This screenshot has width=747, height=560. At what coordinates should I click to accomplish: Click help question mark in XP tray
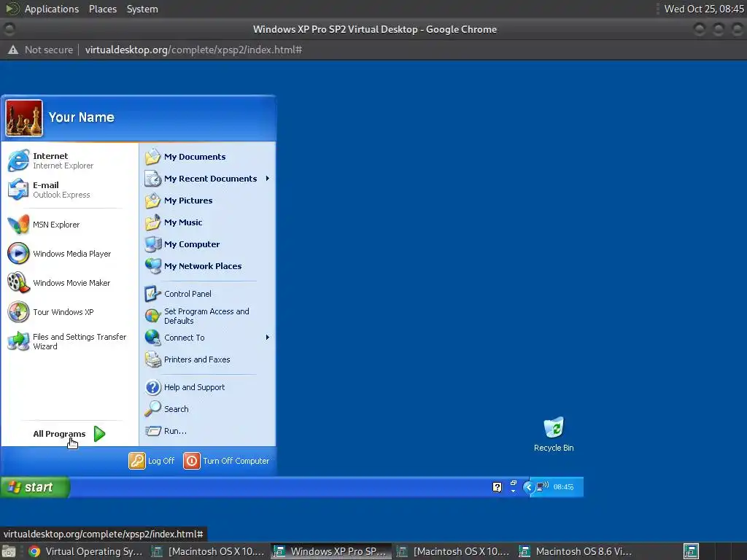click(497, 486)
